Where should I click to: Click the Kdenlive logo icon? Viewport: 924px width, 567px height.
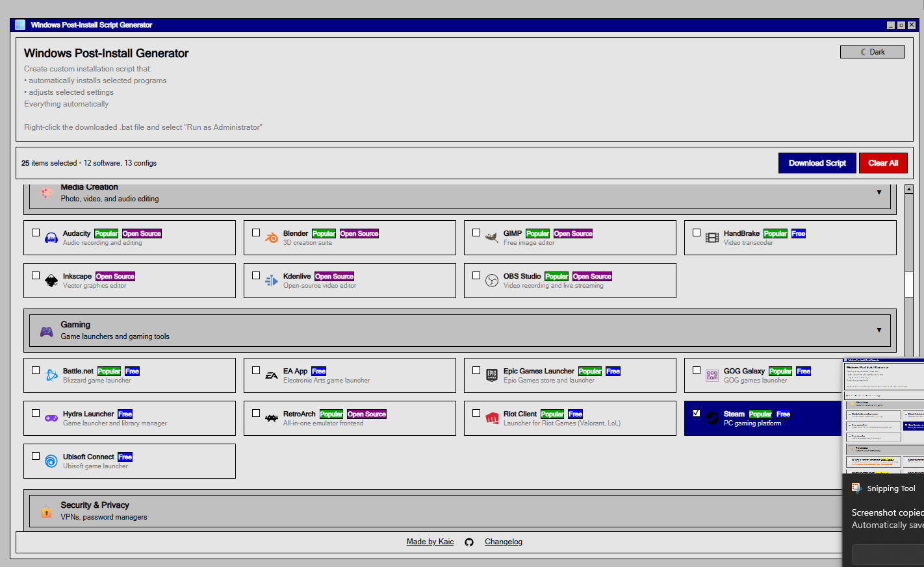pos(272,281)
